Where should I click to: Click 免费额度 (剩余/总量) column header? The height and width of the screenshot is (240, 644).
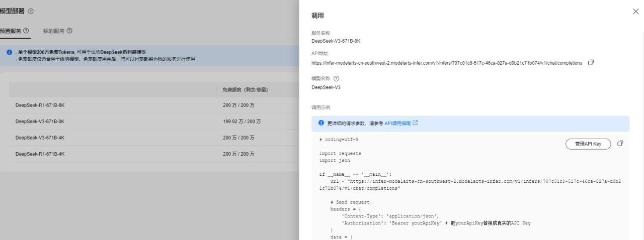[245, 90]
